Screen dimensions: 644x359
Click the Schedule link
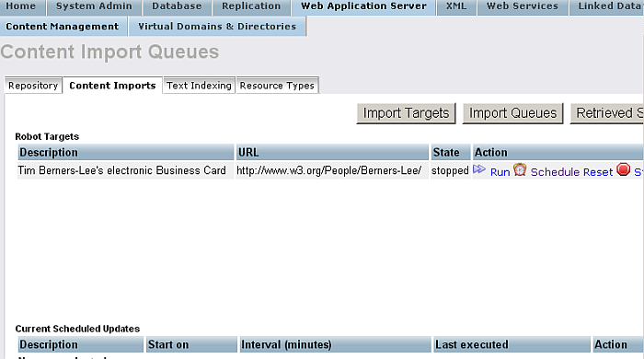click(x=555, y=172)
